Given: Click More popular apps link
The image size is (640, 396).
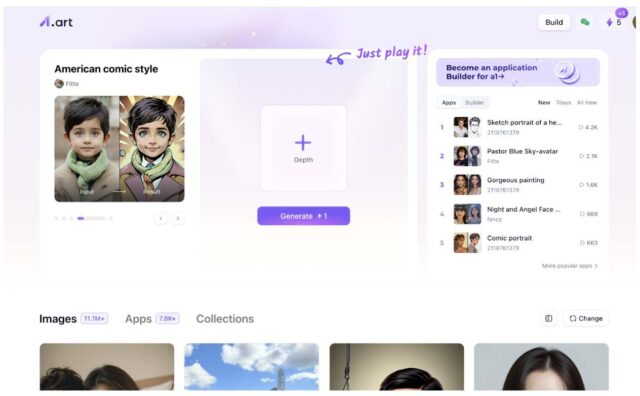Looking at the screenshot, I should pyautogui.click(x=569, y=266).
